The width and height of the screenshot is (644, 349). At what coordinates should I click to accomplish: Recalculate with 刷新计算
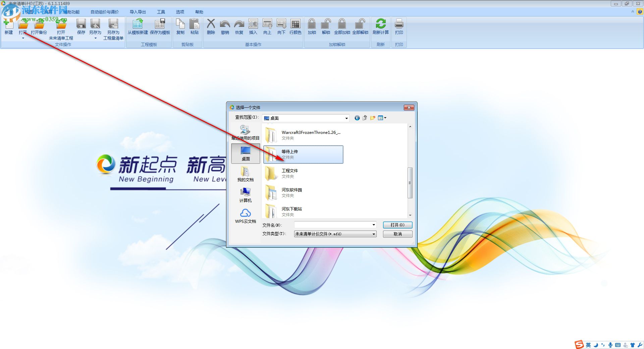pos(381,27)
